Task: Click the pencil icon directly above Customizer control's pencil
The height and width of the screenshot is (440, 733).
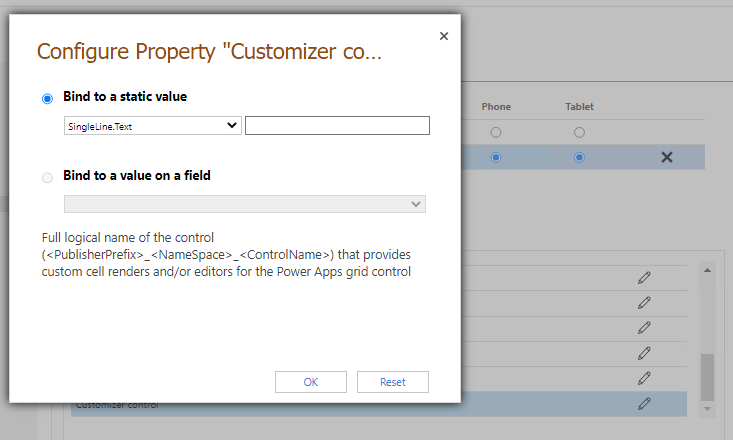Action: (644, 378)
